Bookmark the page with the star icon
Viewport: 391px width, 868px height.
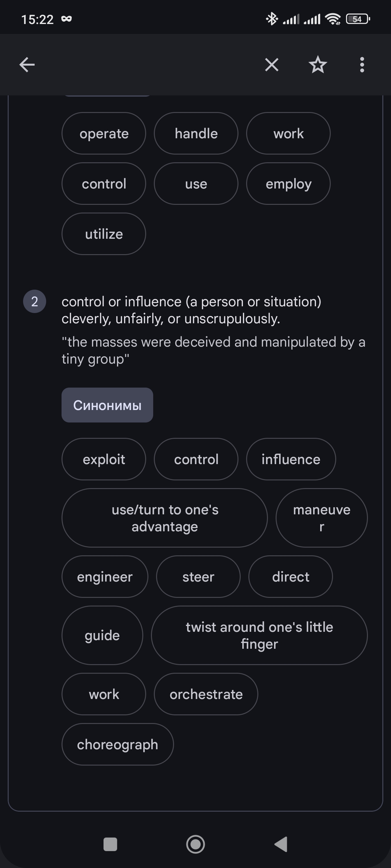[x=318, y=65]
